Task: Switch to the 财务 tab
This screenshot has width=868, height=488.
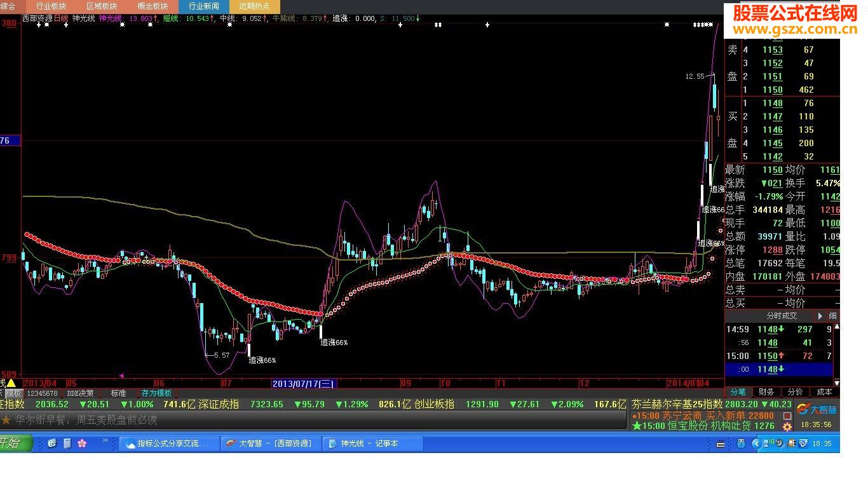Action: (766, 392)
